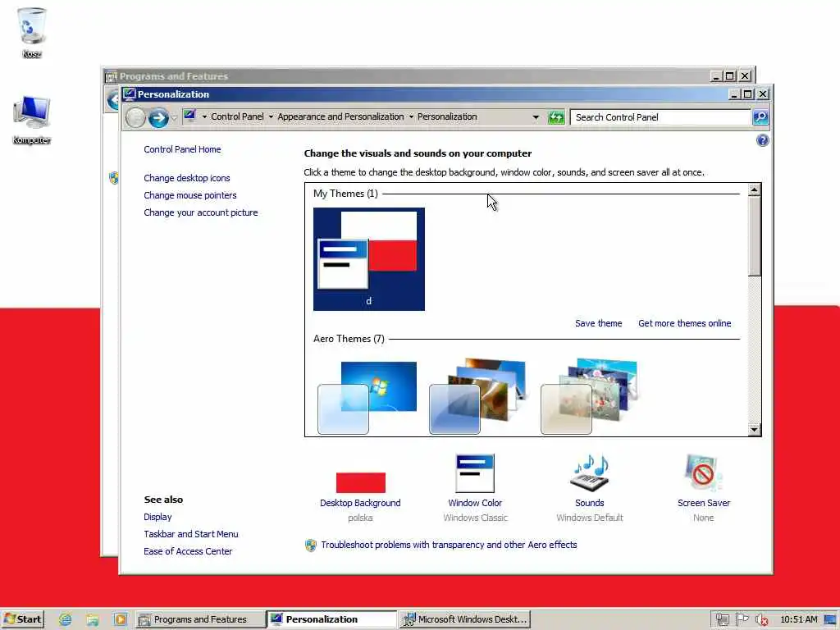Click the Screen Saver text link
This screenshot has height=630, width=840.
click(x=703, y=503)
